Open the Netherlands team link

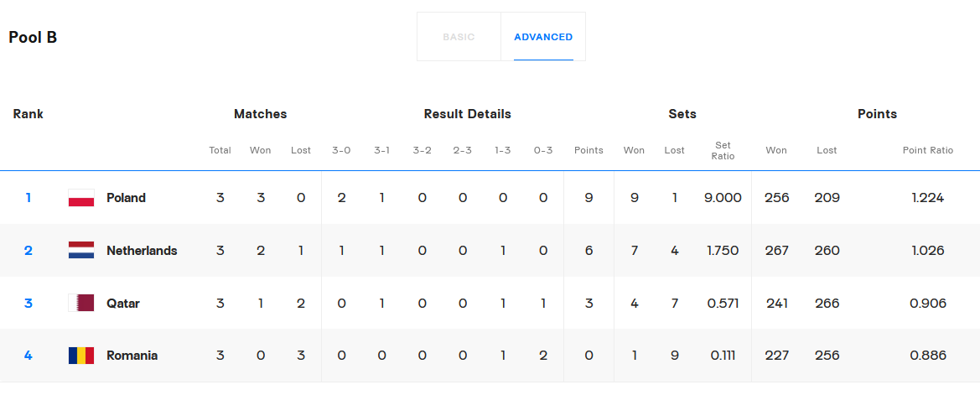142,251
